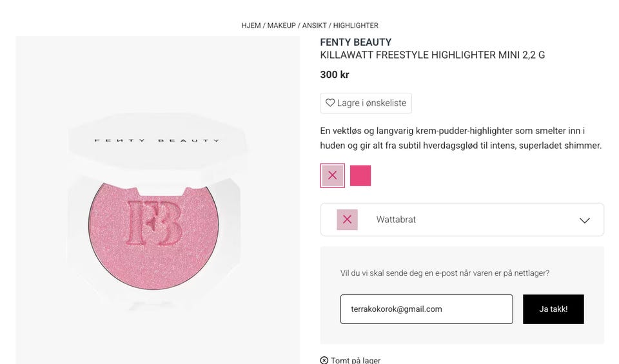This screenshot has height=364, width=619.
Task: Click the X swatch icon inside the shade dropdown
Action: pyautogui.click(x=347, y=220)
